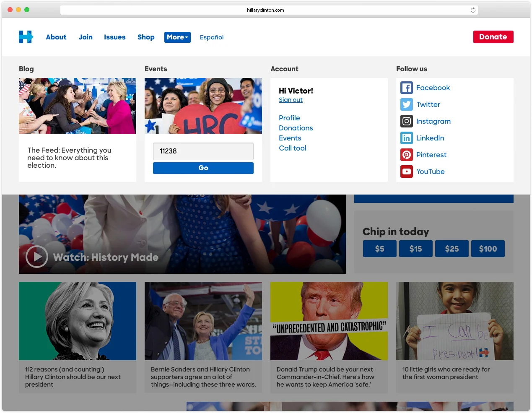
Task: View Donations in Account
Action: coord(296,128)
